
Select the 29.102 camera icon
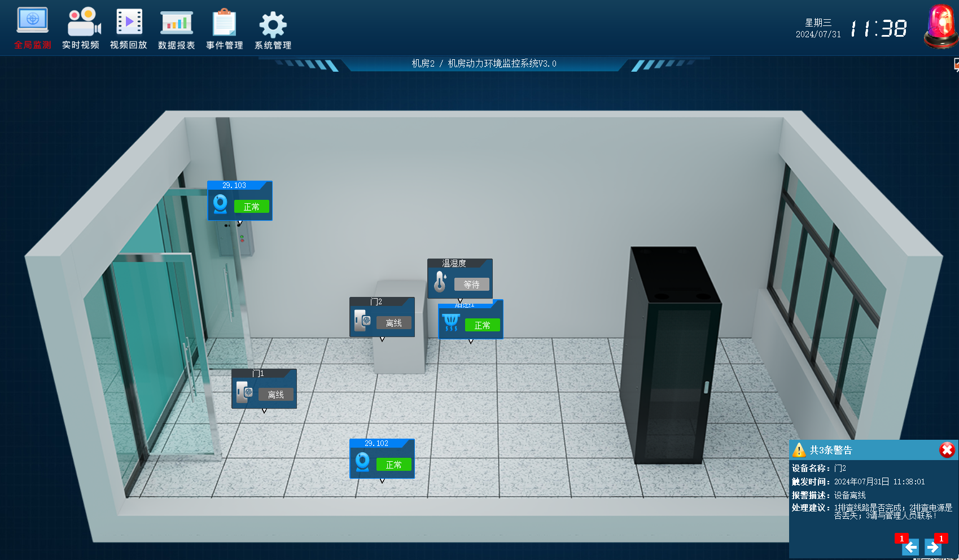pyautogui.click(x=362, y=462)
